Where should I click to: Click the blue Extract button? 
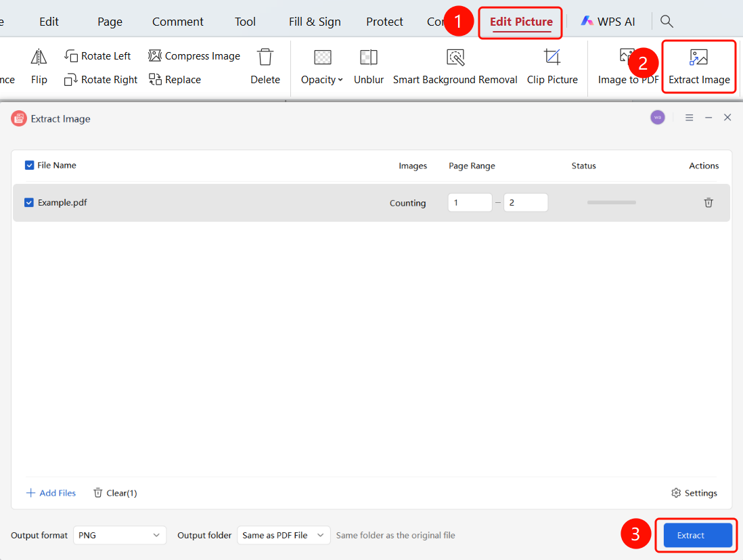click(698, 536)
